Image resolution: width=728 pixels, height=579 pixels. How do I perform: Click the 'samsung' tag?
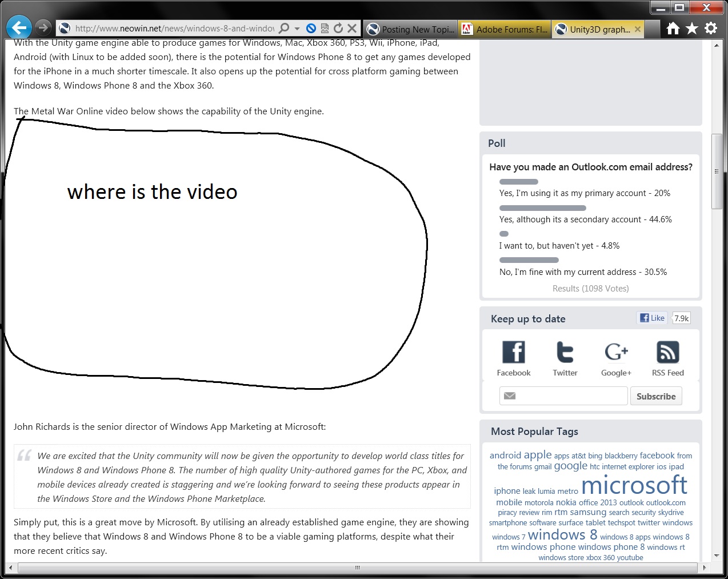pos(588,512)
